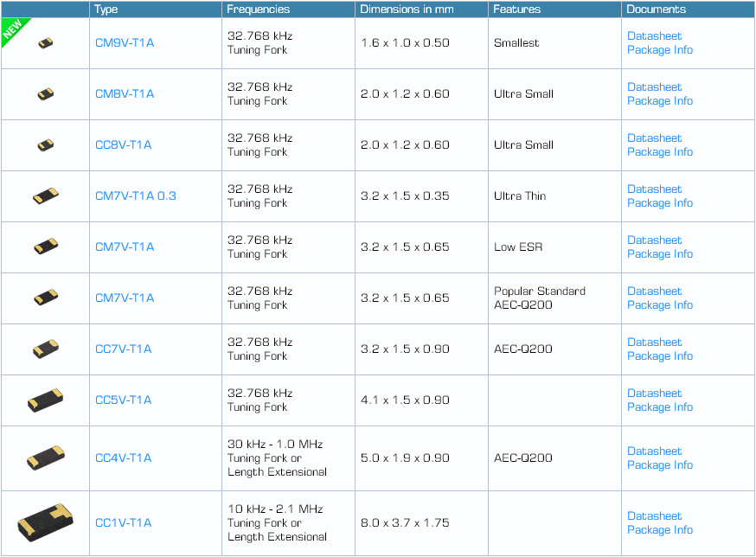This screenshot has width=756, height=557.
Task: Open the CM9V-T1A type link
Action: (125, 43)
